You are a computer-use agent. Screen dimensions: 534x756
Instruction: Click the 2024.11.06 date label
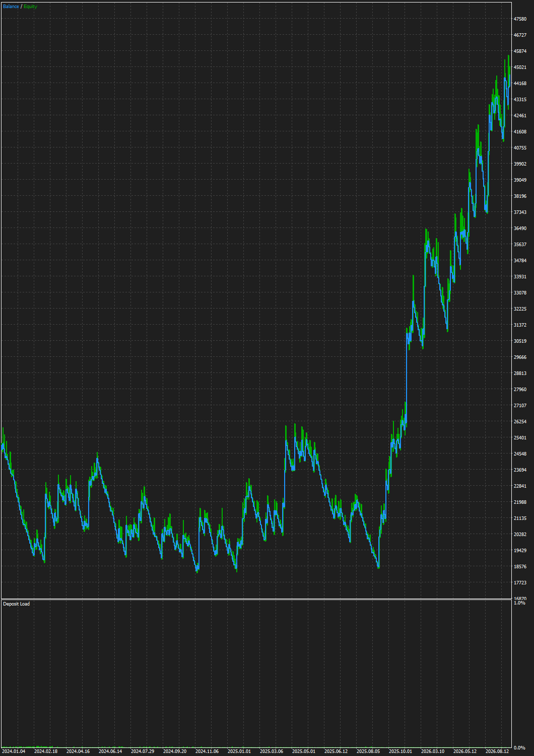pyautogui.click(x=207, y=751)
